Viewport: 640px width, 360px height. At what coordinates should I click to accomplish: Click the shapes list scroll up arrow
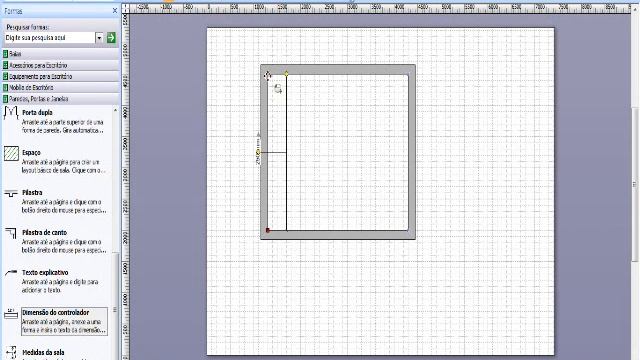[x=115, y=110]
